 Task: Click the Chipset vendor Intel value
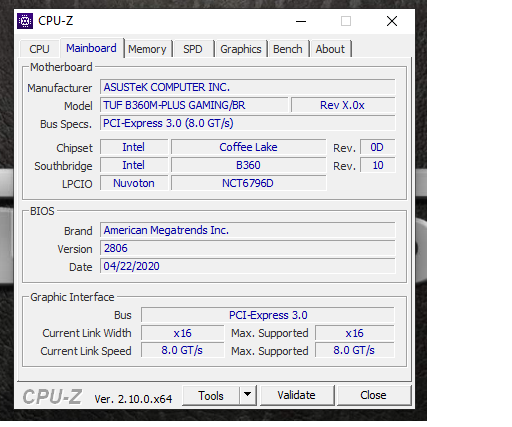tap(134, 147)
